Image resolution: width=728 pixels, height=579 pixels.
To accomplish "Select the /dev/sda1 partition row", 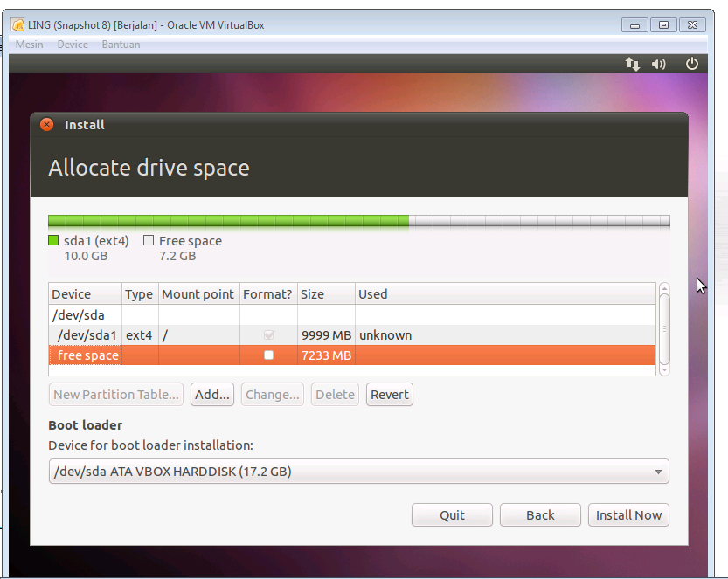I will 352,335.
